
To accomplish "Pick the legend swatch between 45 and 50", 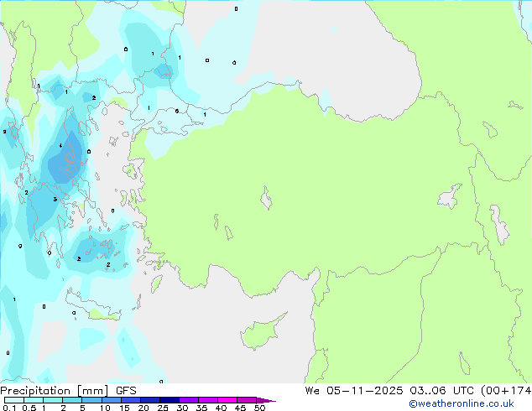I will point(247,400).
